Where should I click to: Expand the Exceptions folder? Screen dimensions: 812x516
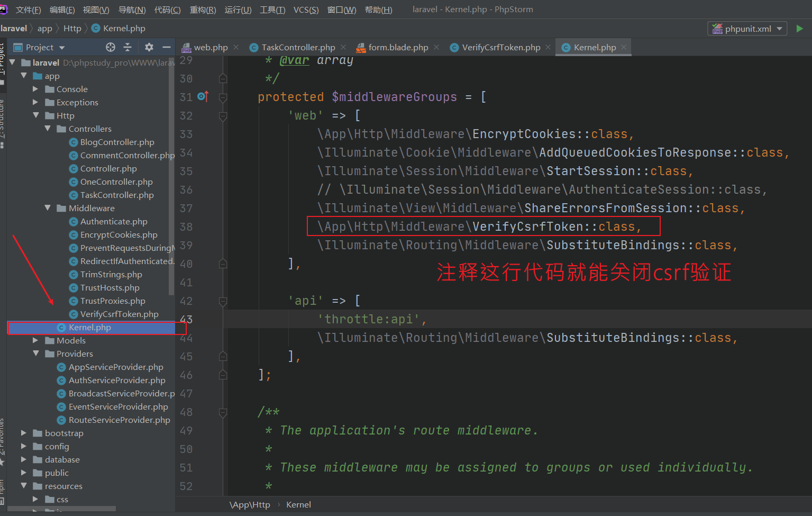pos(35,102)
